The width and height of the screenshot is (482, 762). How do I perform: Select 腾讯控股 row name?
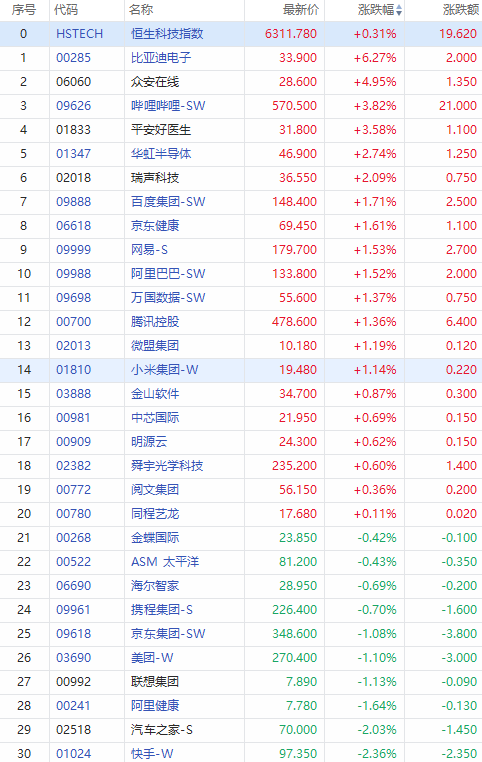(155, 322)
